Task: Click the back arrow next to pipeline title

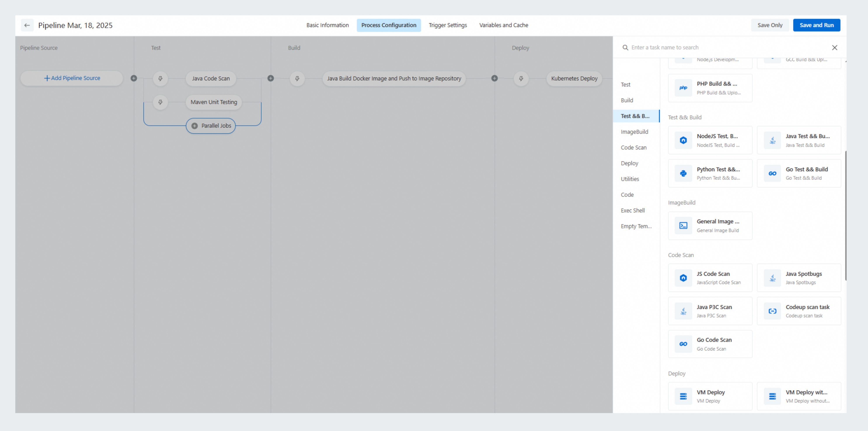Action: click(x=27, y=25)
